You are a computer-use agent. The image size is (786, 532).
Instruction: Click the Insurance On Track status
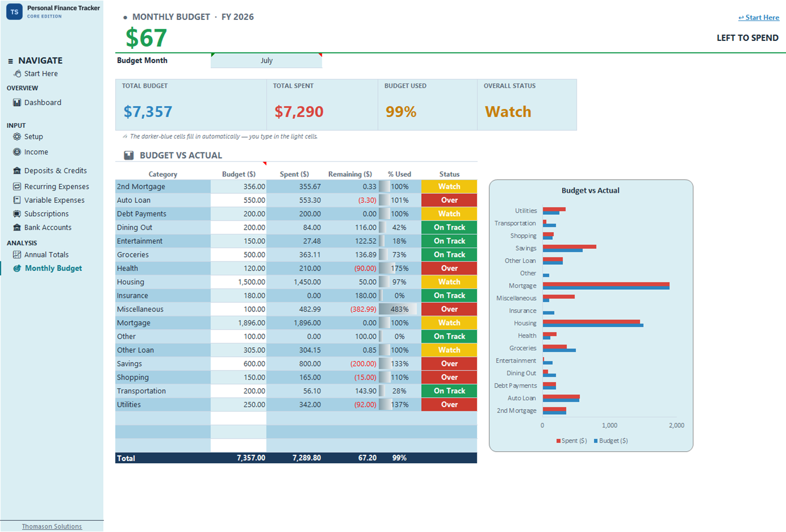[x=449, y=296]
